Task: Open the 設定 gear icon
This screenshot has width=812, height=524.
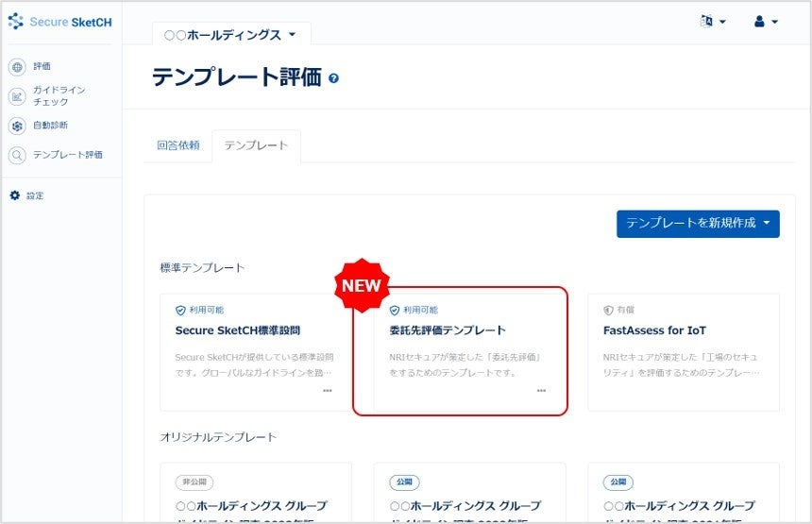Action: [x=15, y=195]
